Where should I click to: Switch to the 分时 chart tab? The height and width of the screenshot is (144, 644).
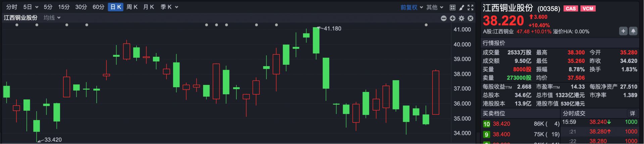coord(12,7)
